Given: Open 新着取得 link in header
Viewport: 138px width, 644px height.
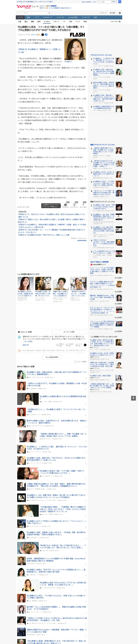Looking at the screenshot, I should (x=54, y=6).
